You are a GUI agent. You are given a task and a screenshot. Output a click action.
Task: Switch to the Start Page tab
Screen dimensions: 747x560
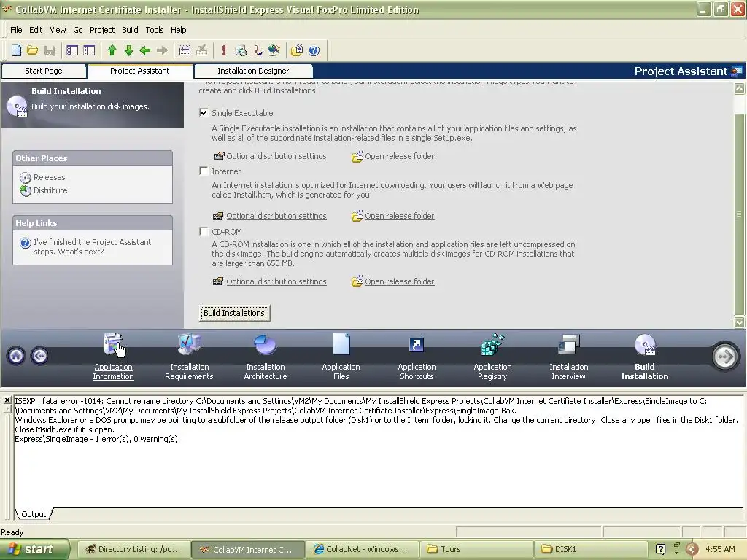pos(44,71)
